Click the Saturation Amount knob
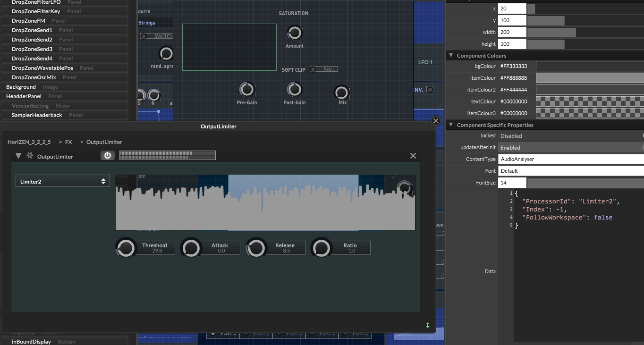This screenshot has width=644, height=345. pos(294,33)
